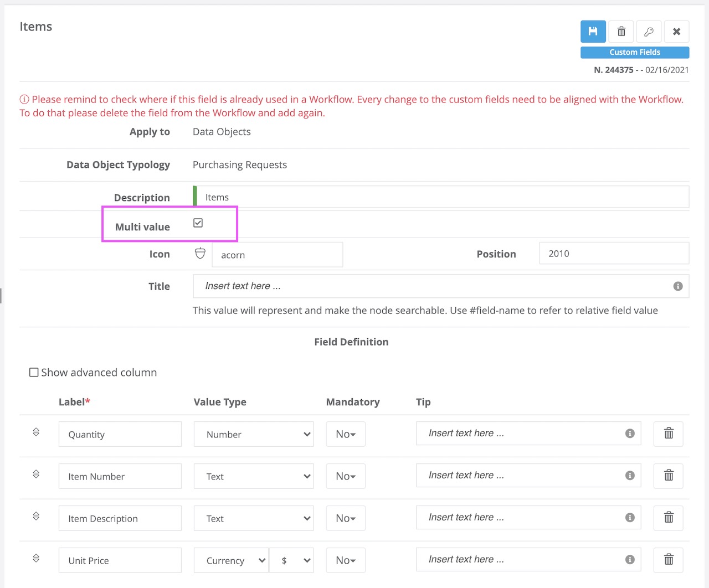Click the info icon in the Quantity tip field

tap(630, 434)
